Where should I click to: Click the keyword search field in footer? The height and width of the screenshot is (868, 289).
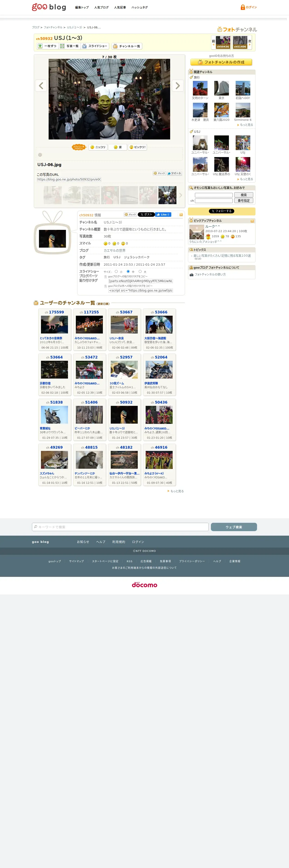[x=120, y=527]
